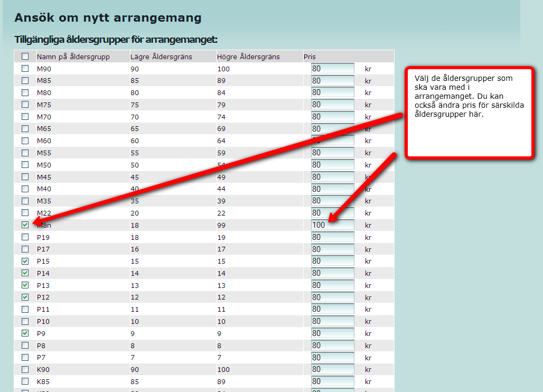Click the lower limit 85 in the K85 row
The width and height of the screenshot is (543, 392).
135,382
